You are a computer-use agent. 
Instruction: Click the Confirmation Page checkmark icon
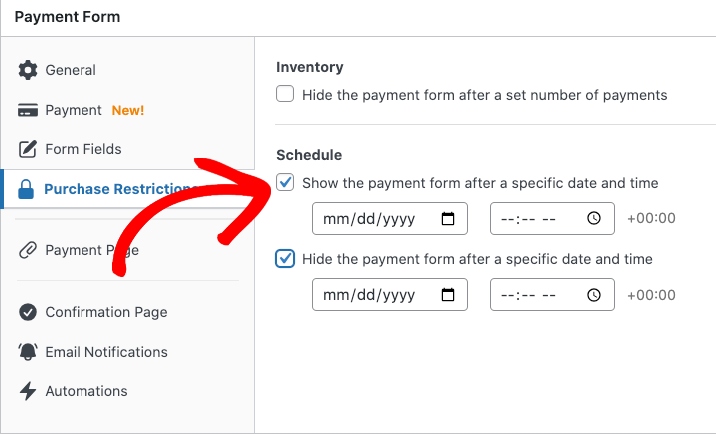pos(28,313)
